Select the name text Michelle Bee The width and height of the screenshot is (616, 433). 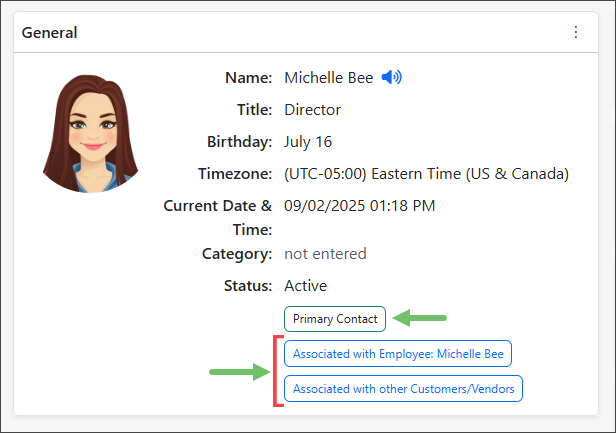click(328, 78)
